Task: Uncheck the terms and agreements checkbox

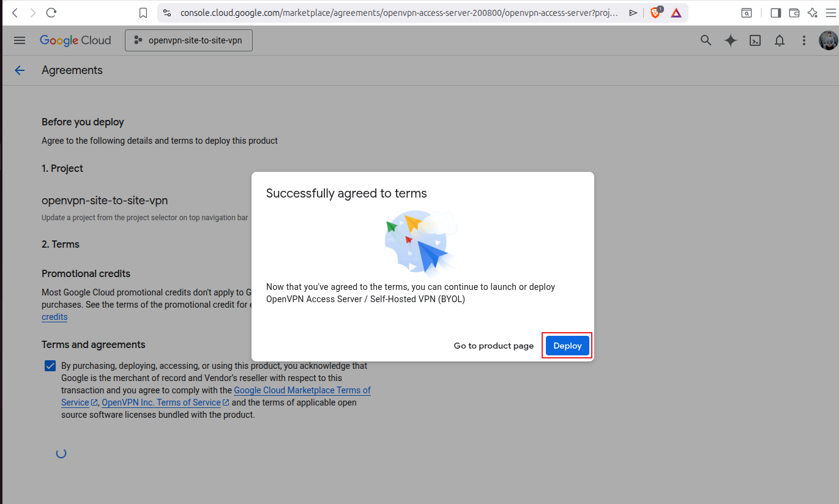Action: click(x=50, y=366)
